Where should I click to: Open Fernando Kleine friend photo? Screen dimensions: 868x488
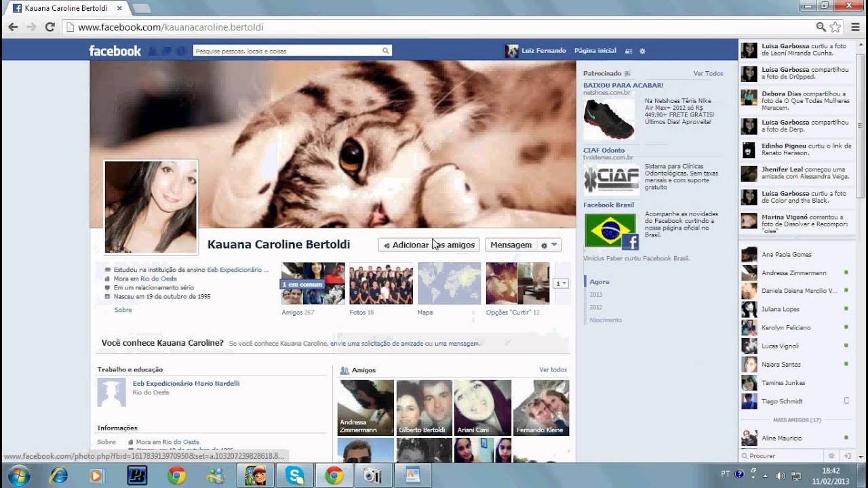541,407
